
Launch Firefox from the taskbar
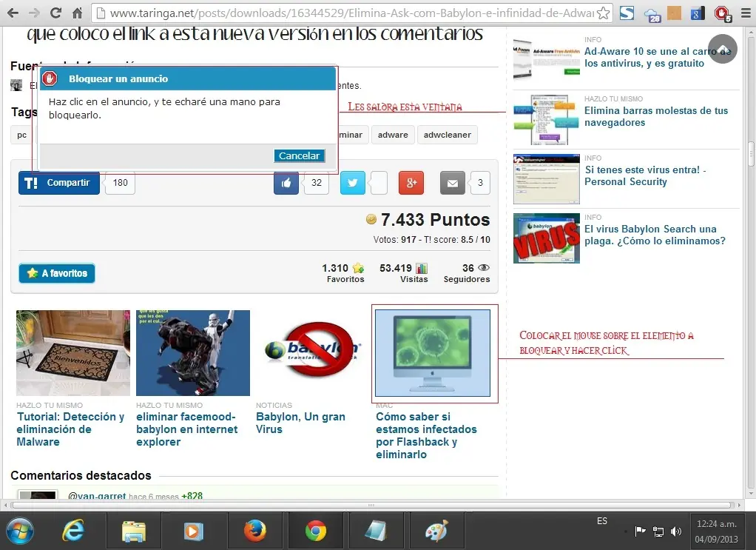[x=254, y=531]
